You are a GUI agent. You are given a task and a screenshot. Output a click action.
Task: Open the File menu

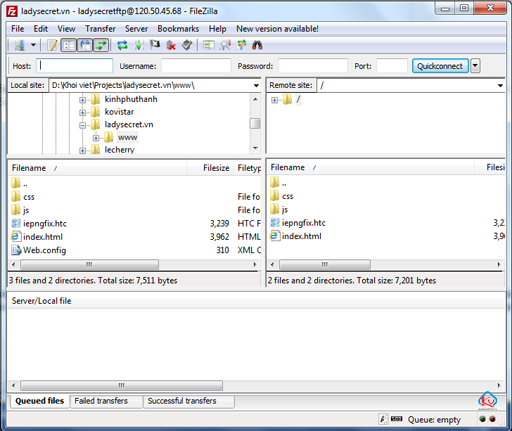tap(17, 29)
